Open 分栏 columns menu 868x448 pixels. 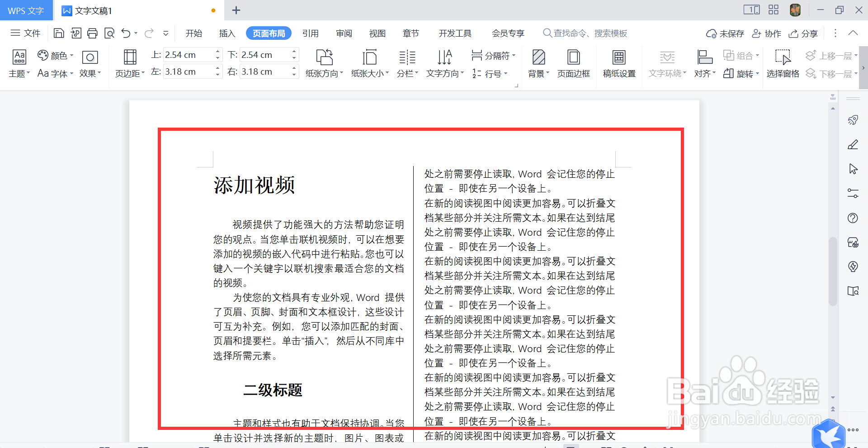407,64
